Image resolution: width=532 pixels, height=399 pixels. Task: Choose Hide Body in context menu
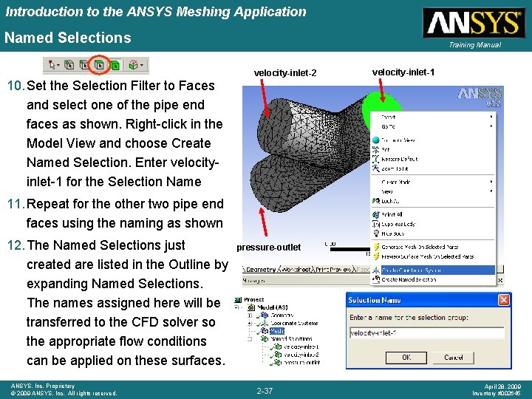[433, 233]
